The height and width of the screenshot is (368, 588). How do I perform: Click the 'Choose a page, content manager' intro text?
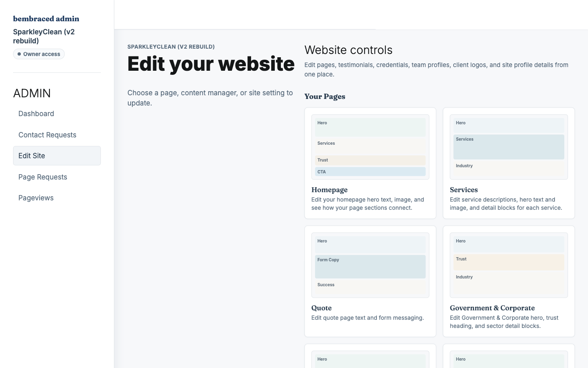tap(210, 98)
